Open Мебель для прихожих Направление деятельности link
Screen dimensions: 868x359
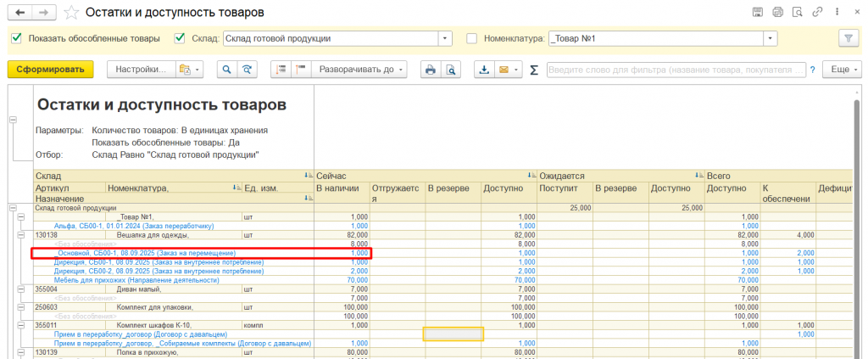click(x=136, y=280)
